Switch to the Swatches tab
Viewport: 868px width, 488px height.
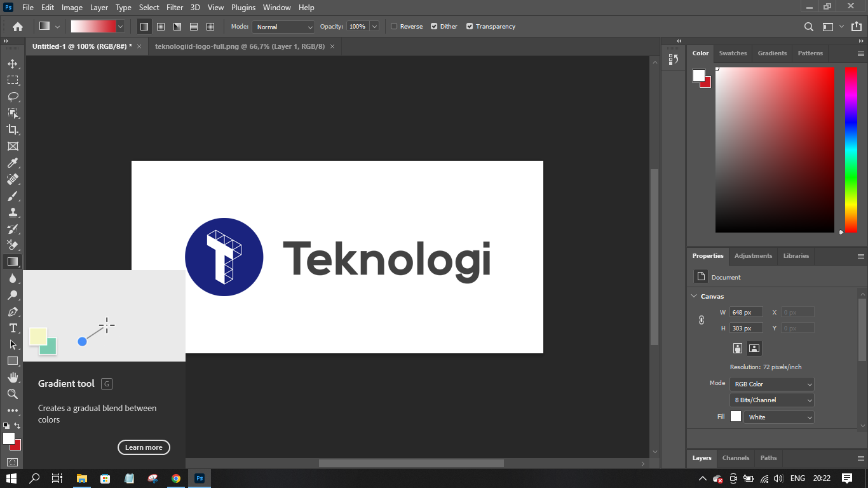tap(733, 53)
